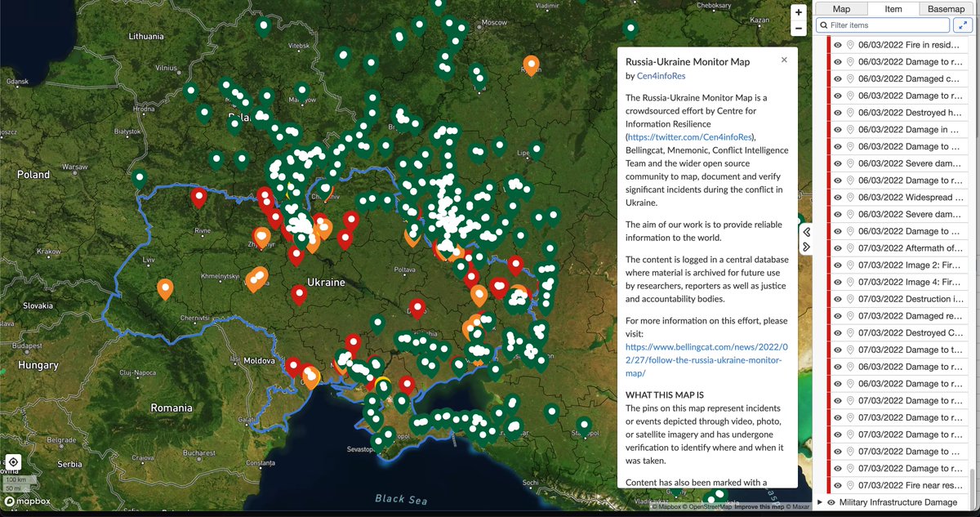Click the '07/03/2022 Damaged re...' list row
Image resolution: width=980 pixels, height=517 pixels.
[900, 315]
